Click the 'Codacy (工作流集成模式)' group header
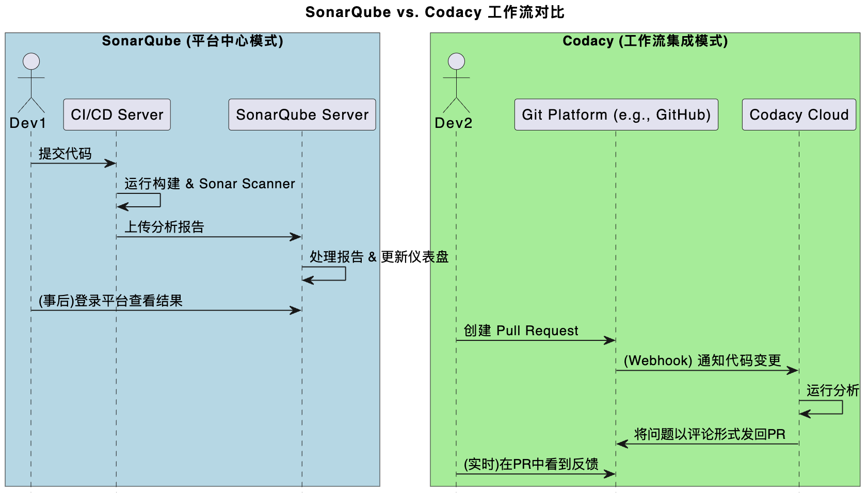 pyautogui.click(x=645, y=41)
